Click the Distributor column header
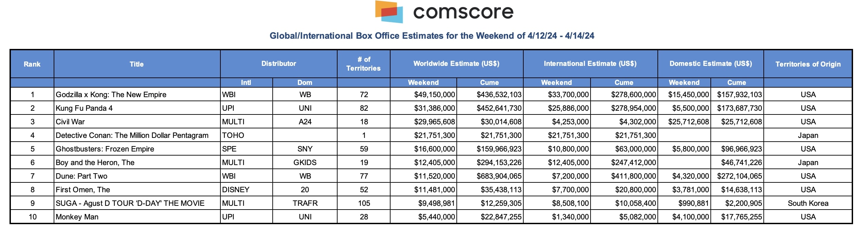Image resolution: width=868 pixels, height=233 pixels. point(278,64)
